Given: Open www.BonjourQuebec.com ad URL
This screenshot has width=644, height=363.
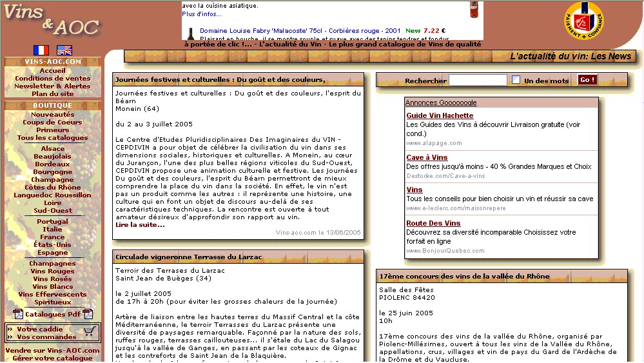Looking at the screenshot, I should click(x=445, y=250).
